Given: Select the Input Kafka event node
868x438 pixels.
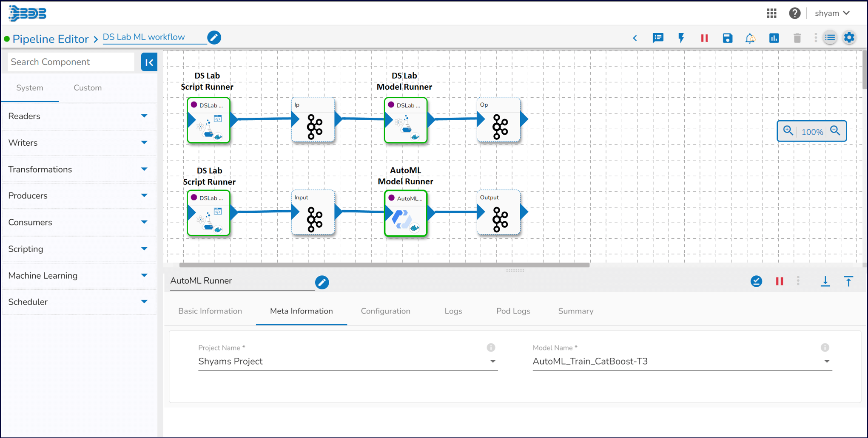Looking at the screenshot, I should tap(313, 212).
